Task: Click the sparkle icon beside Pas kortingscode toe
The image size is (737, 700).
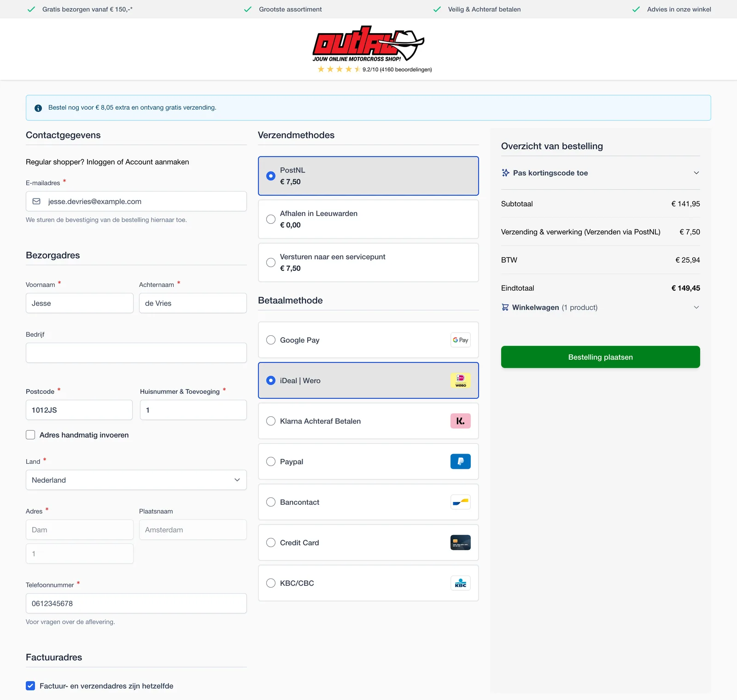Action: tap(505, 173)
